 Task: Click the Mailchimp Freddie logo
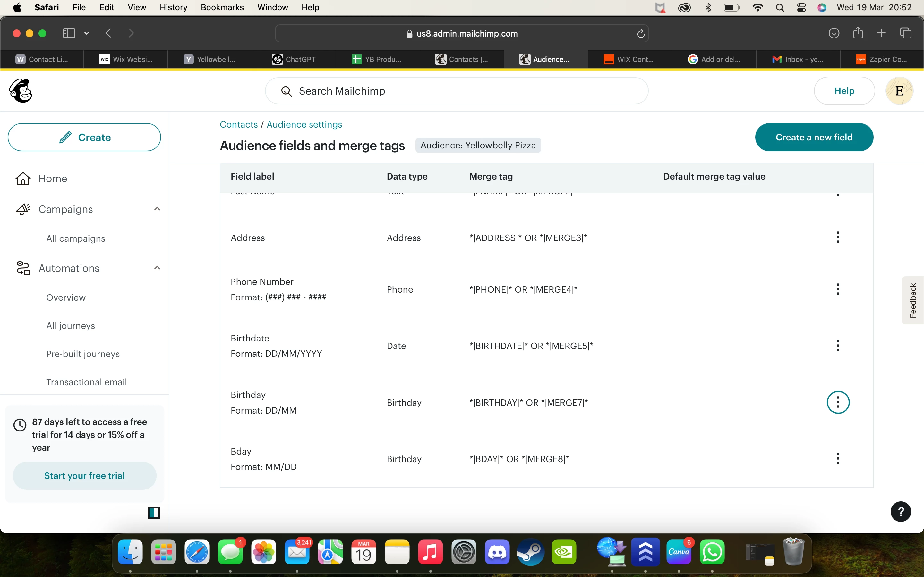click(x=21, y=91)
